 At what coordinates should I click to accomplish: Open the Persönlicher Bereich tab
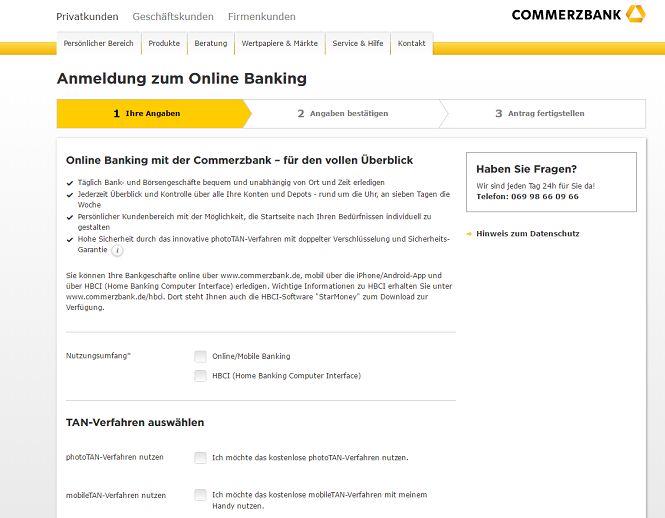click(x=98, y=43)
